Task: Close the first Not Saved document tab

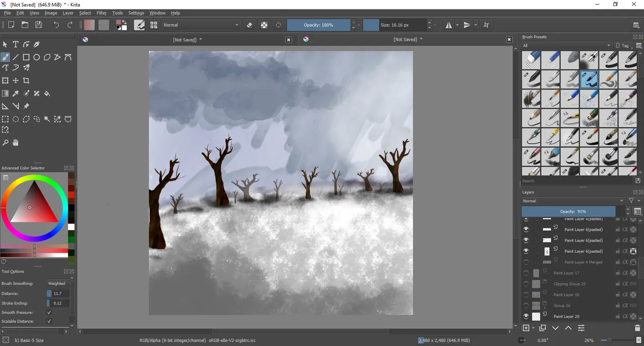Action: (x=289, y=40)
